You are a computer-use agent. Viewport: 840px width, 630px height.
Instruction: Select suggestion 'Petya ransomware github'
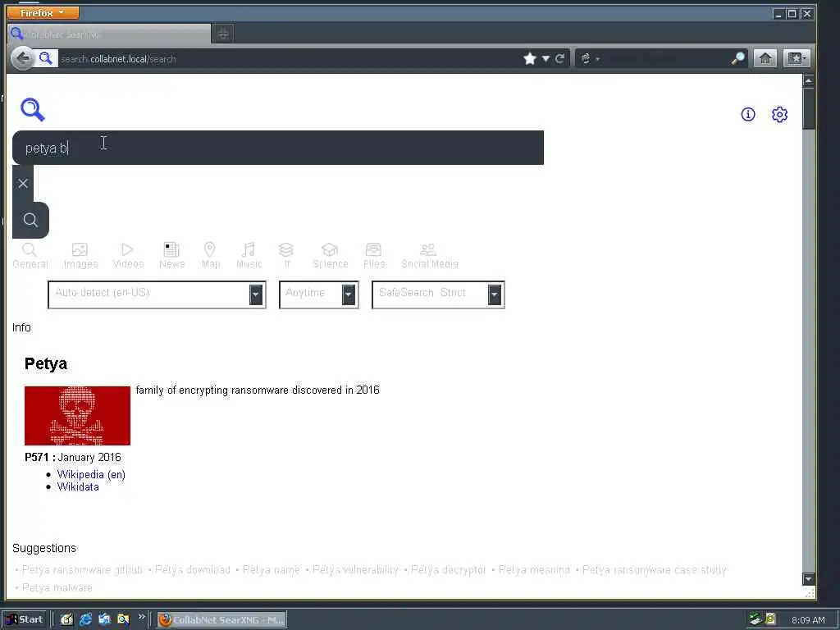82,569
